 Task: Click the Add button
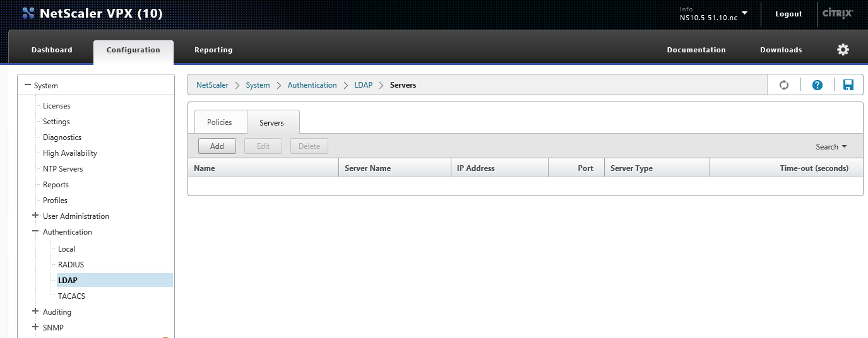217,146
